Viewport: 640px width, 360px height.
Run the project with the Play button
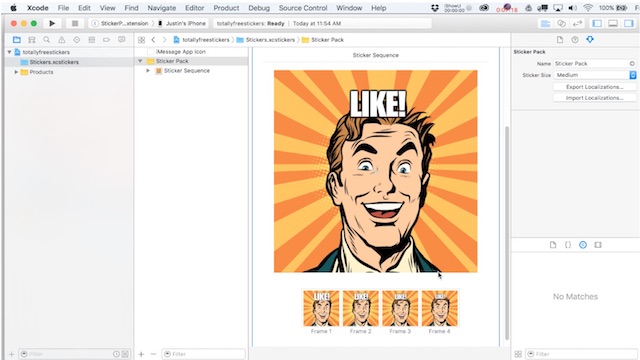pos(52,24)
